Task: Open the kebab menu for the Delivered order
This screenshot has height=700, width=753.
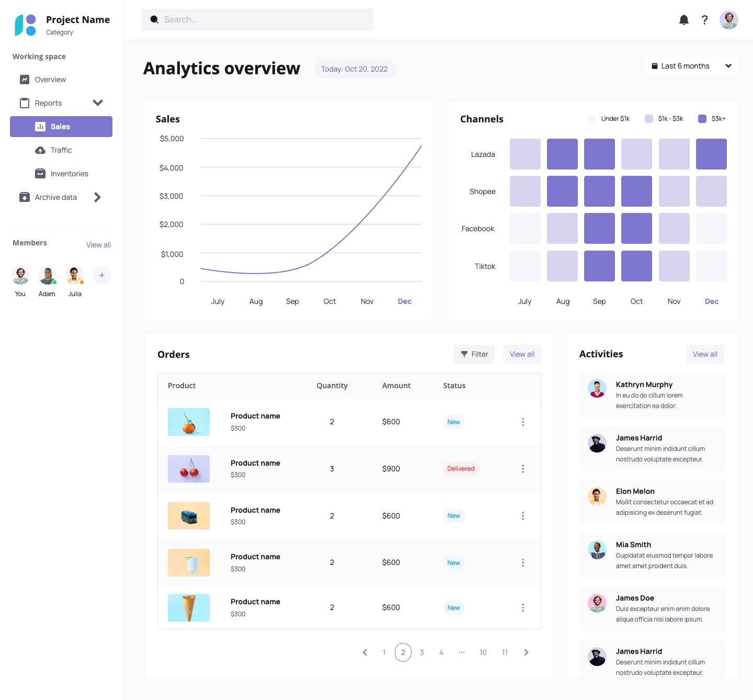Action: click(522, 469)
